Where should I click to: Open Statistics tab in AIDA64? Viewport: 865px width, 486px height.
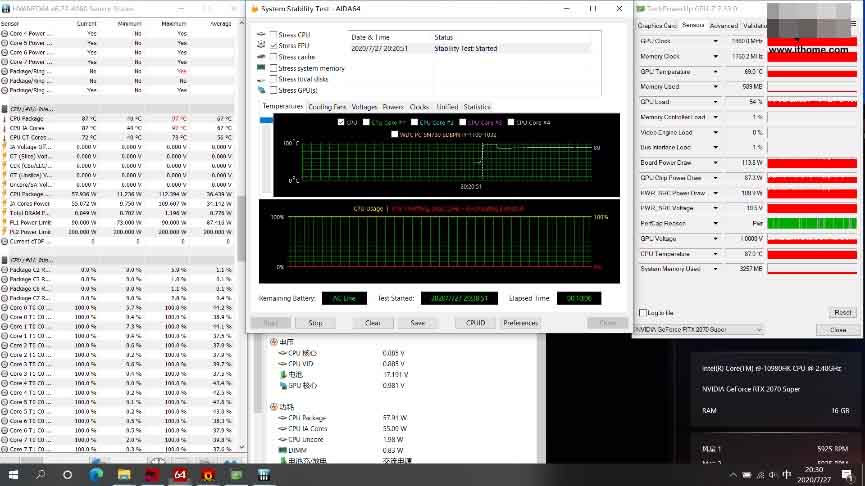(x=477, y=107)
